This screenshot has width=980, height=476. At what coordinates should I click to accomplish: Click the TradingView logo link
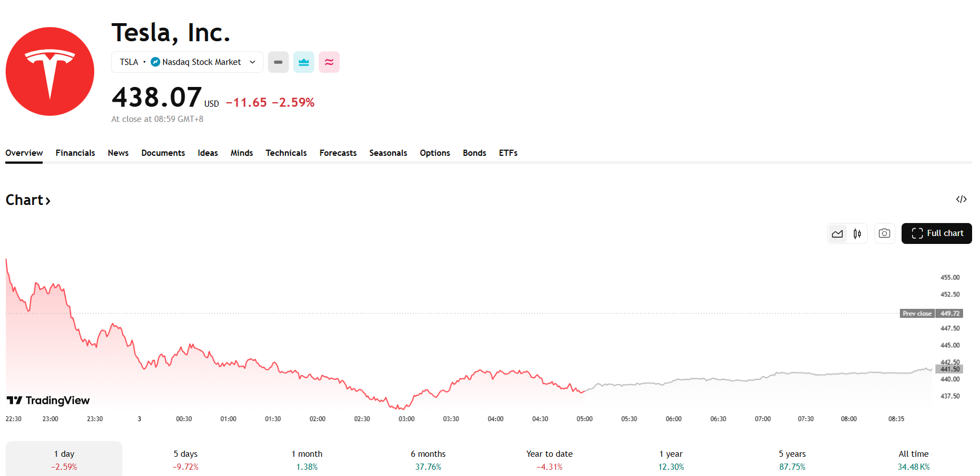[x=49, y=400]
